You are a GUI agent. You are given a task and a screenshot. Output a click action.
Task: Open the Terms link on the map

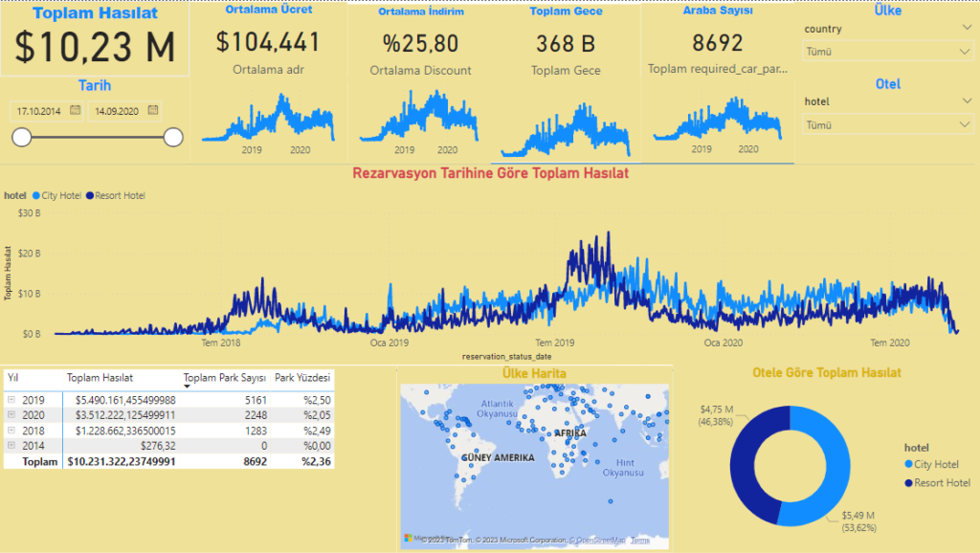click(639, 541)
